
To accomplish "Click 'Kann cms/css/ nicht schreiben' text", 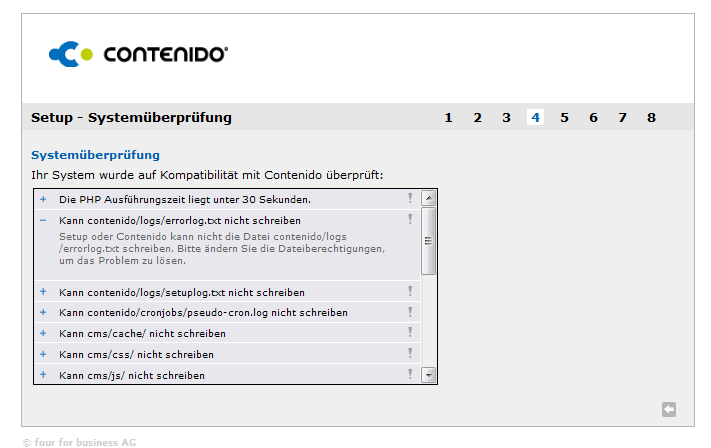I will click(136, 355).
